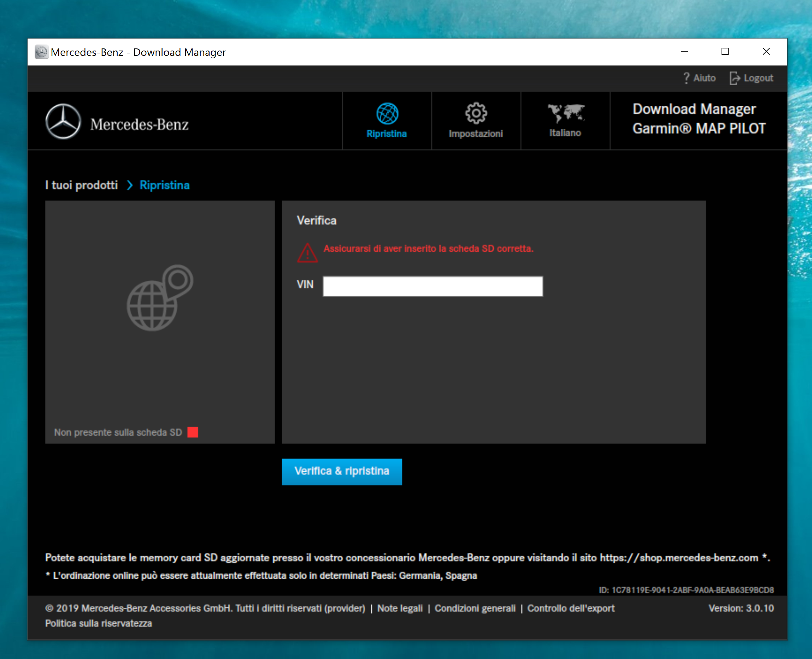Click the Mercedes-Benz star logo

click(x=63, y=122)
